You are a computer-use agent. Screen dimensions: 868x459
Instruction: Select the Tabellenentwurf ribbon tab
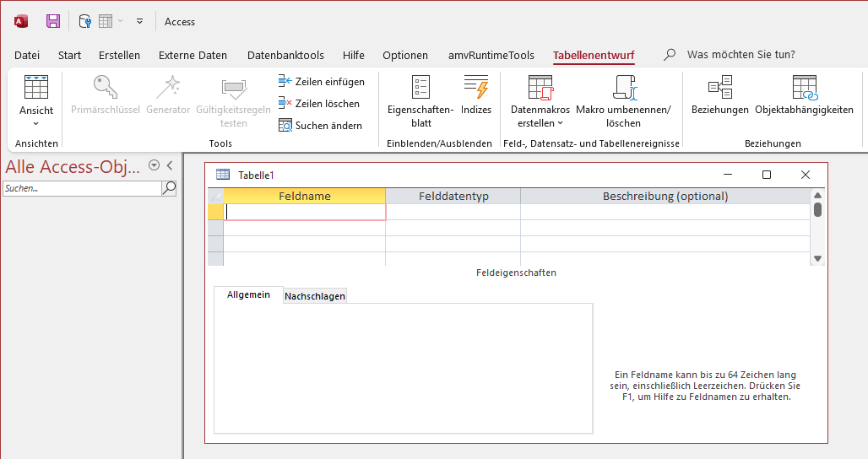pos(594,56)
